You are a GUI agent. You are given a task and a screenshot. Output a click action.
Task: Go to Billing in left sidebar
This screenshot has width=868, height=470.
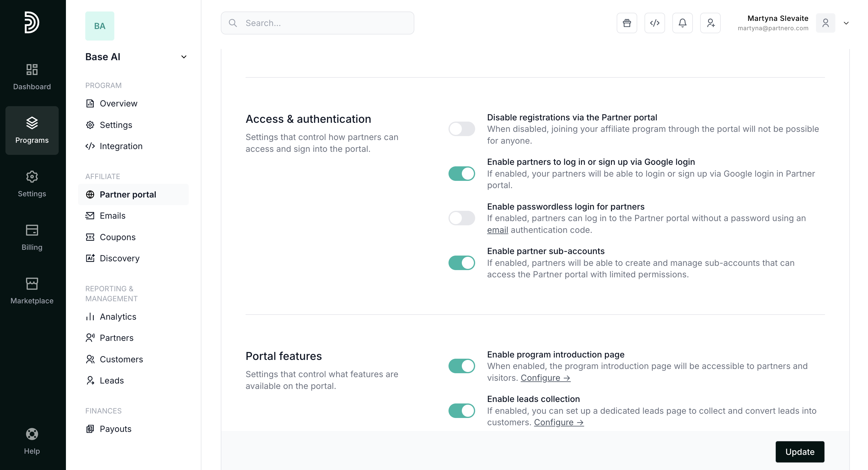pos(32,237)
